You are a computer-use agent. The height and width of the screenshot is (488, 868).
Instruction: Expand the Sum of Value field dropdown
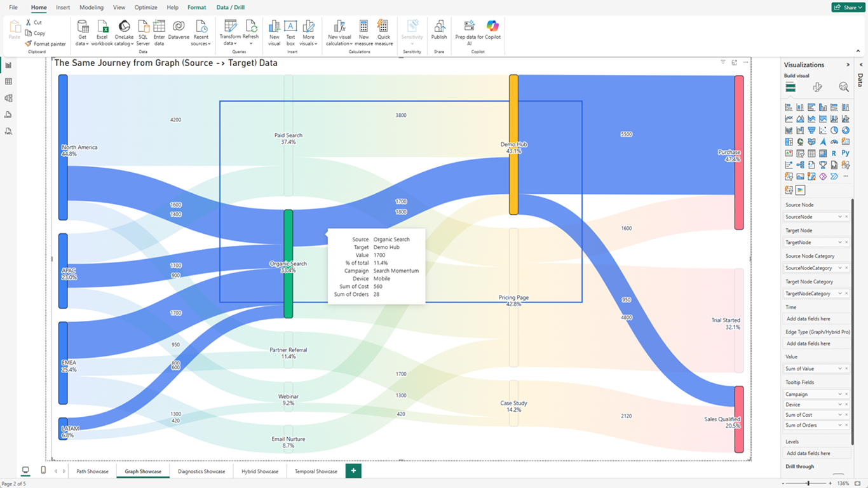point(840,369)
